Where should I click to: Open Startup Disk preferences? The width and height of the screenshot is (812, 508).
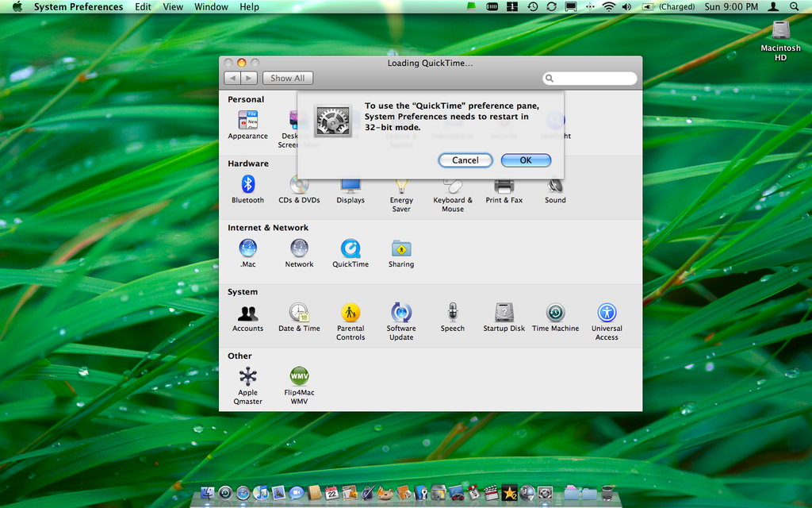coord(504,317)
